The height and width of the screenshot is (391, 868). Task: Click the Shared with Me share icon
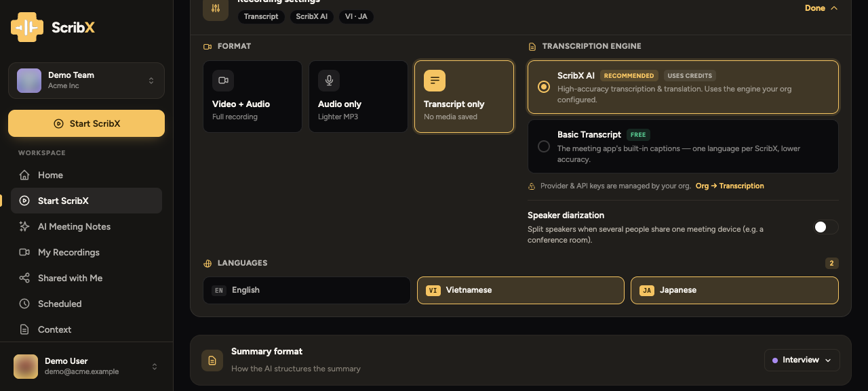(x=24, y=278)
